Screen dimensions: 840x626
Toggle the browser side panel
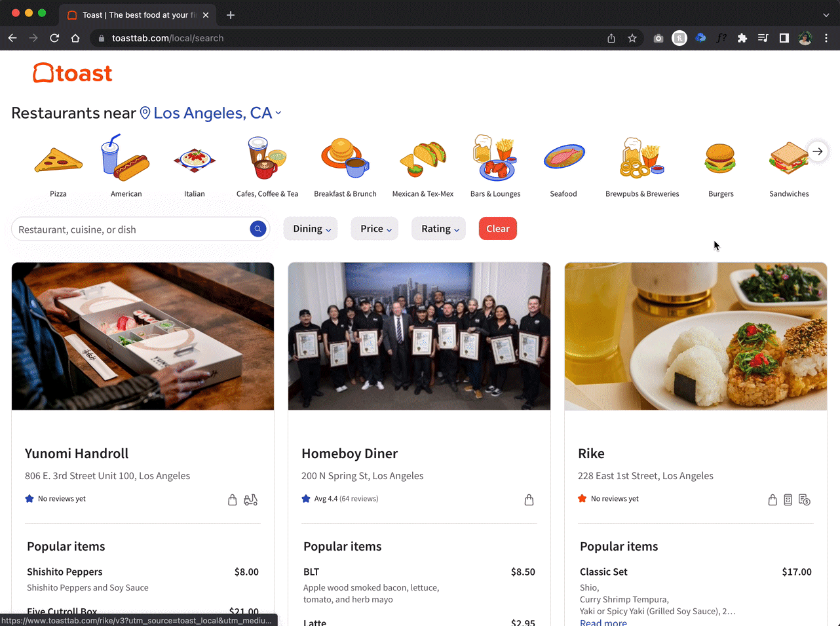tap(784, 38)
